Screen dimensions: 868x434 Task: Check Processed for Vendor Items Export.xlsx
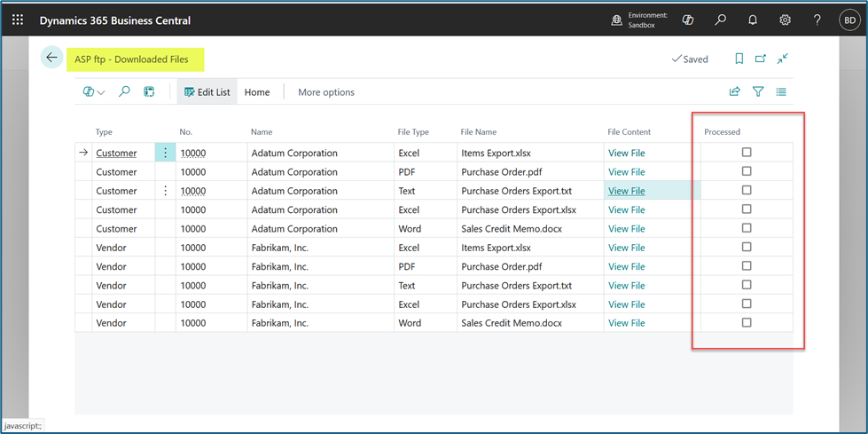click(747, 247)
